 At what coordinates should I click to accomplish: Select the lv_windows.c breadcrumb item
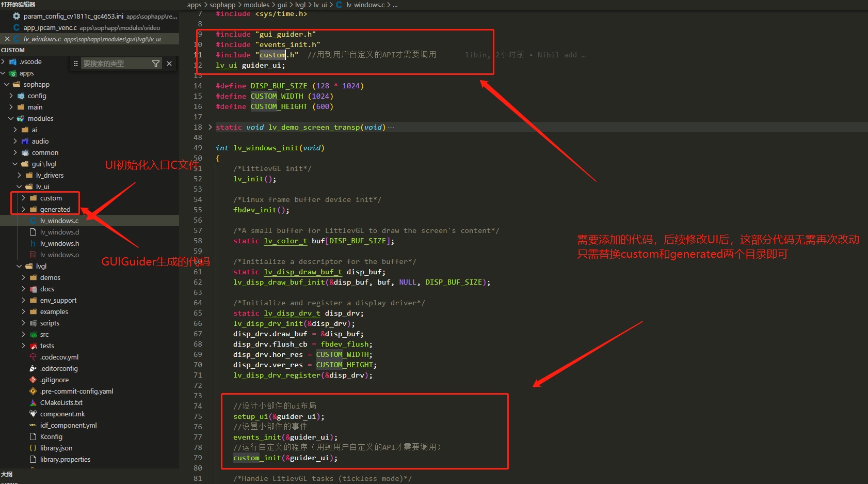365,5
